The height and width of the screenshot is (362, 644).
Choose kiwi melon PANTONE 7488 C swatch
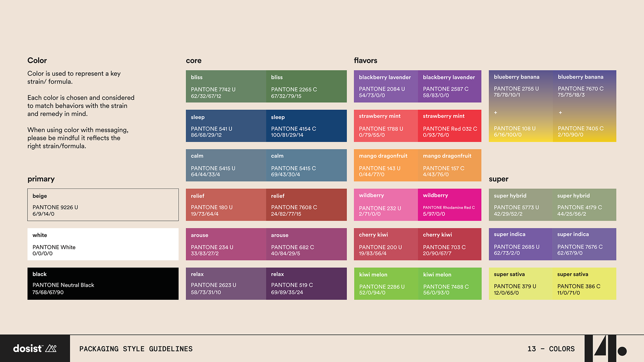pos(450,284)
